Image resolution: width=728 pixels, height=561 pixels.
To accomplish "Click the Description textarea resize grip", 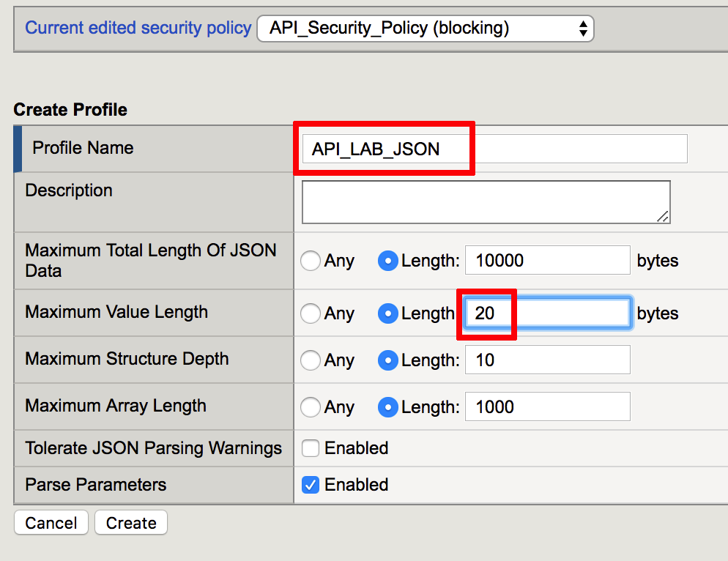I will coord(663,216).
